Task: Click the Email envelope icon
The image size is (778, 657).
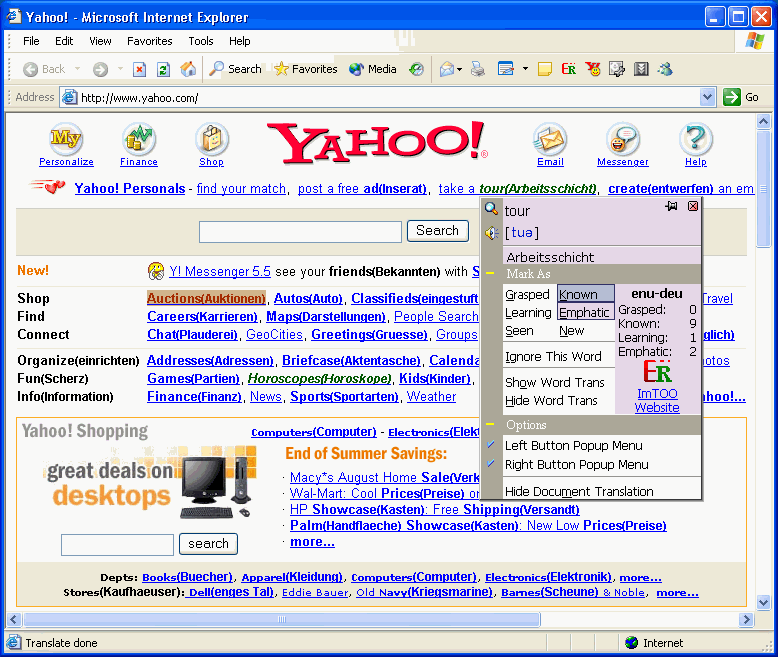Action: coord(550,138)
